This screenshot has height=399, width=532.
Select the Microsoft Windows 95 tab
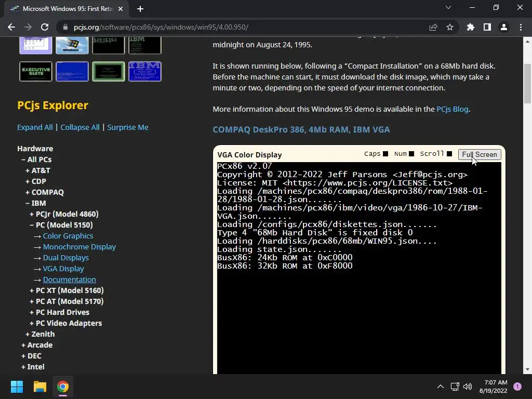coord(67,9)
